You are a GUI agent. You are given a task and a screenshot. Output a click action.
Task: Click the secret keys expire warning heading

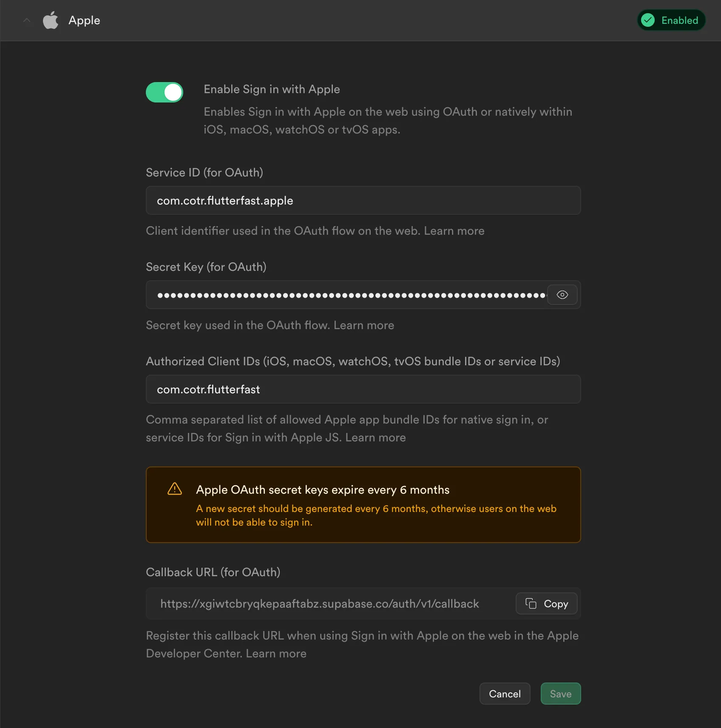322,490
